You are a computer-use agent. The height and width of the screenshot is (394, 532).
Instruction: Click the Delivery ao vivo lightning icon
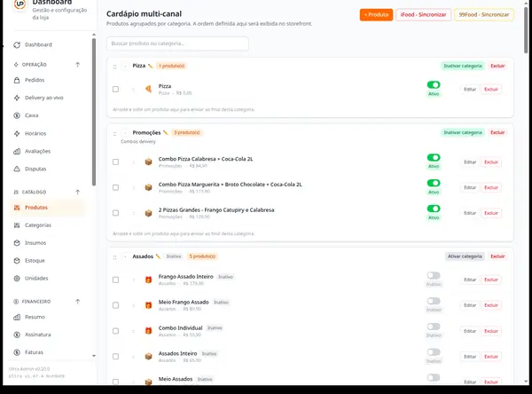coord(17,98)
